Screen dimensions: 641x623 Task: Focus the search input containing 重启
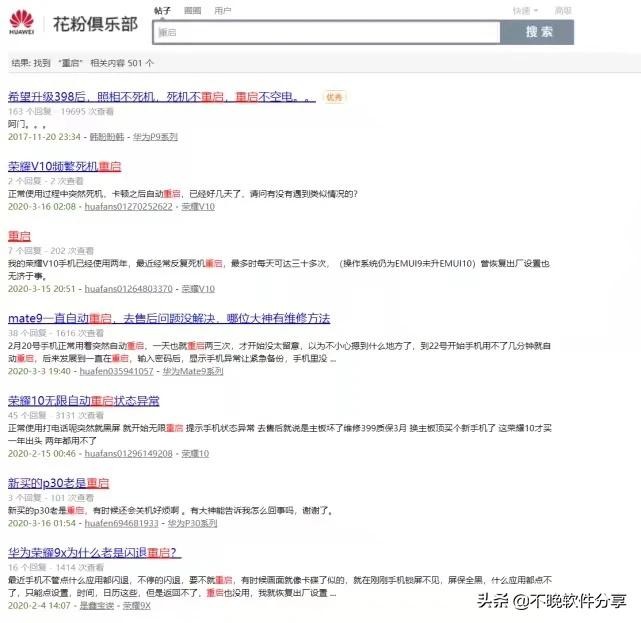click(x=326, y=32)
